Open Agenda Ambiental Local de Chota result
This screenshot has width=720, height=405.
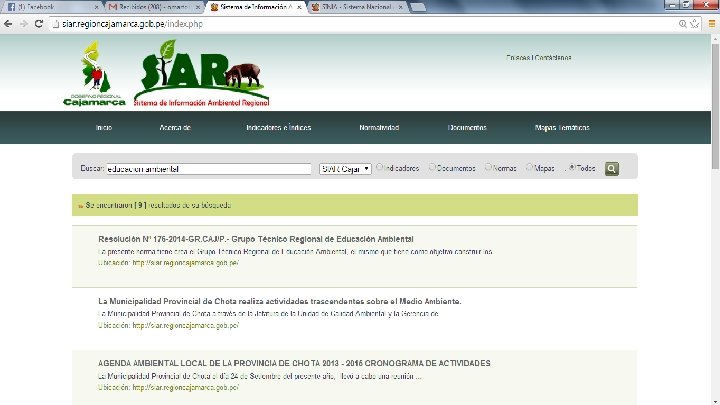coord(294,363)
